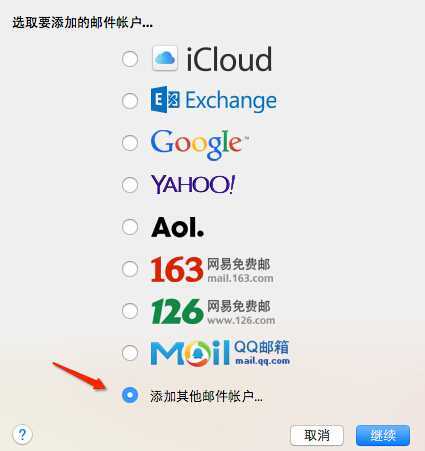The image size is (425, 451).
Task: Click the Google logo
Action: [x=200, y=144]
